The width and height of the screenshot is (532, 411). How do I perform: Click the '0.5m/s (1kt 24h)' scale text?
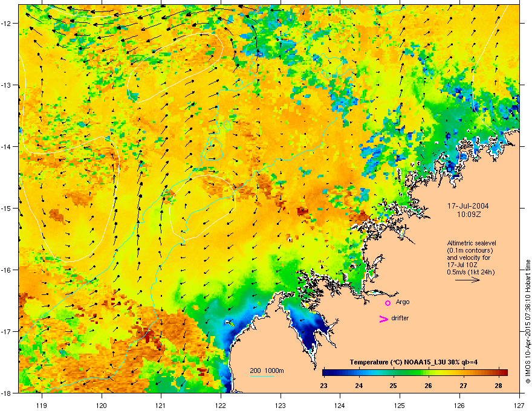click(470, 272)
